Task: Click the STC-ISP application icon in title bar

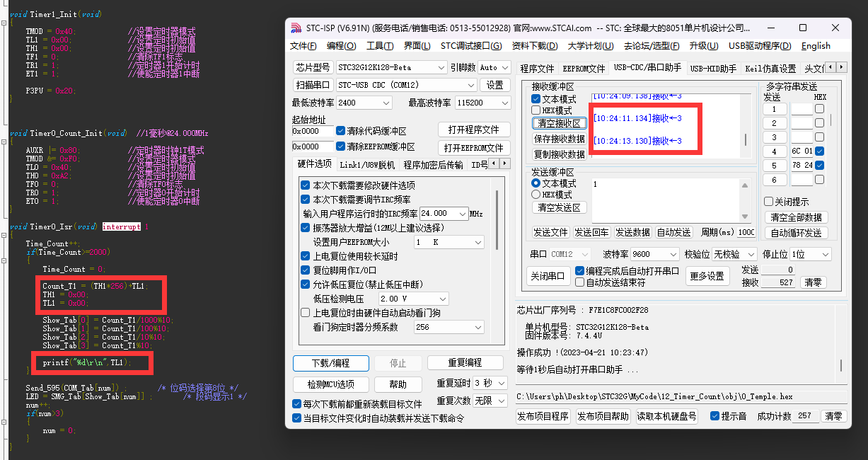Action: tap(296, 28)
